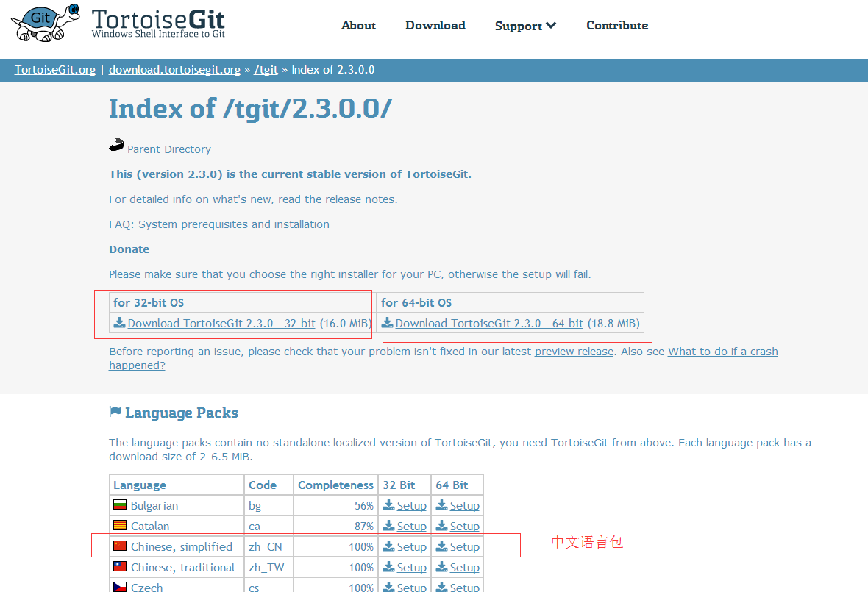Image resolution: width=868 pixels, height=592 pixels.
Task: Click the Donate link
Action: tap(129, 249)
